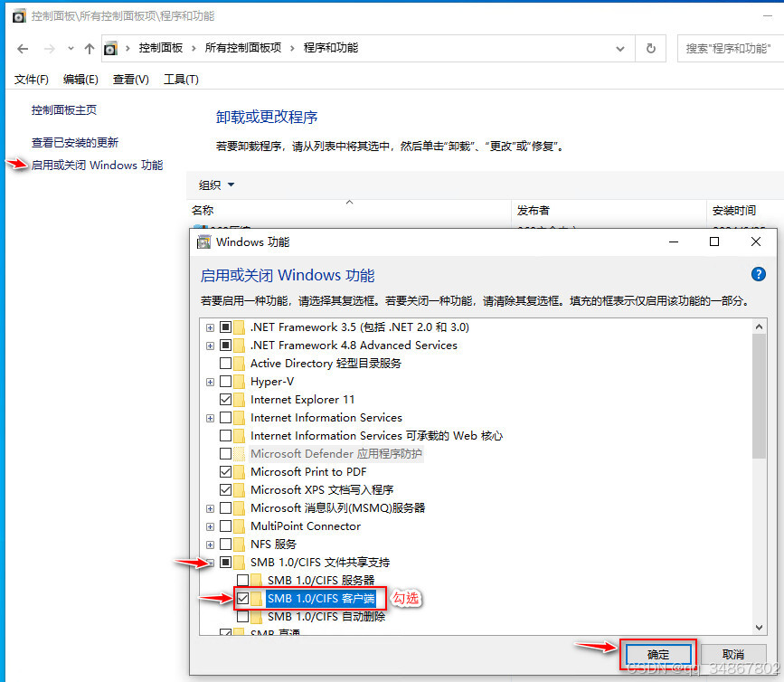The width and height of the screenshot is (784, 682).
Task: Click the help question mark icon
Action: point(758,274)
